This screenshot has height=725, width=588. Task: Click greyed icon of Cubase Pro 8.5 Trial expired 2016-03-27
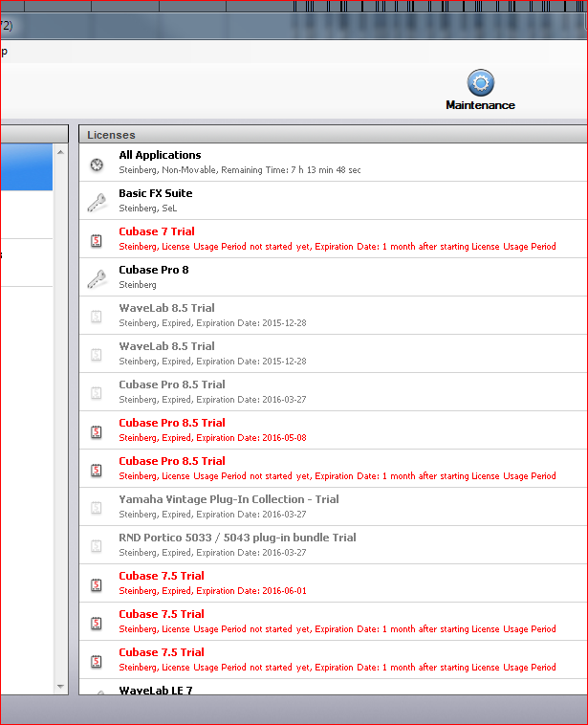[x=97, y=393]
